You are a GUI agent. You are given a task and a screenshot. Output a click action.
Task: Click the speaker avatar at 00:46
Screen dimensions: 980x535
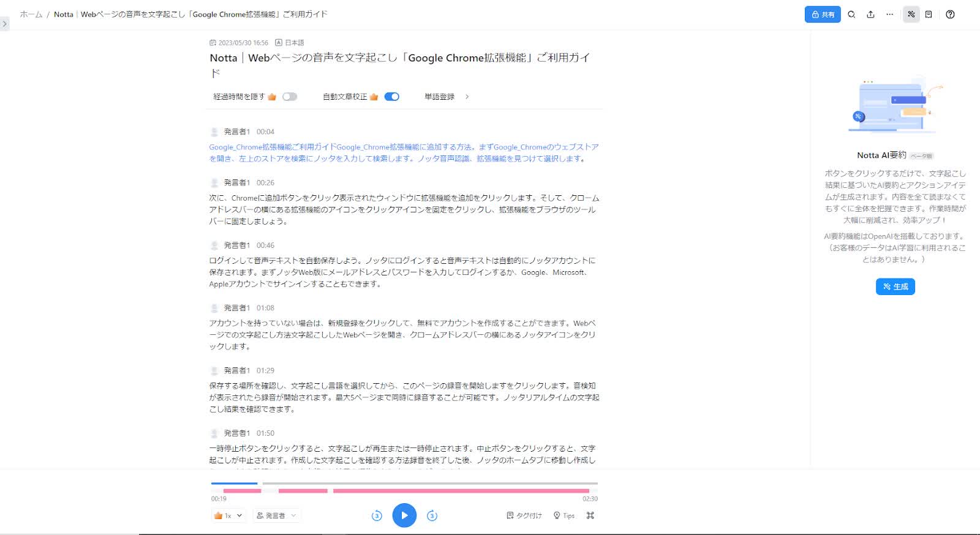(214, 245)
